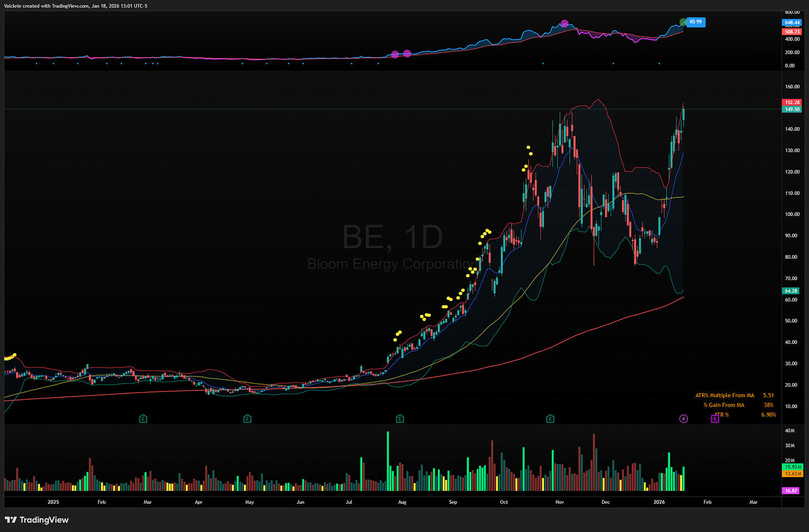Click the purple lightning bolt event icon

tap(683, 419)
